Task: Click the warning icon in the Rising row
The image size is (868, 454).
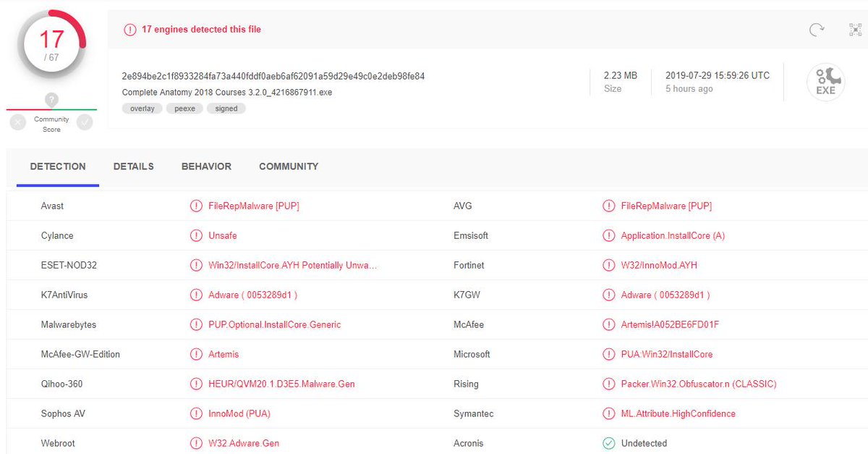Action: pos(609,384)
